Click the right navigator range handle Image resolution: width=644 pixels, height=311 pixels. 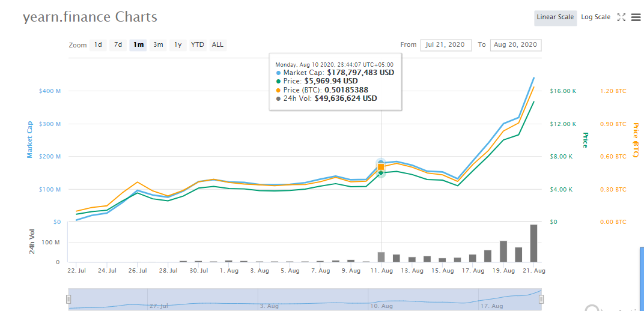pyautogui.click(x=541, y=299)
